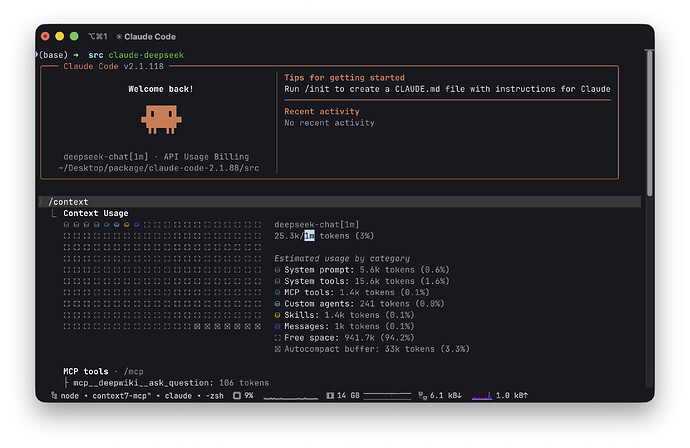This screenshot has height=448, width=690.
Task: Click the memory usage line graph
Action: coord(387,395)
